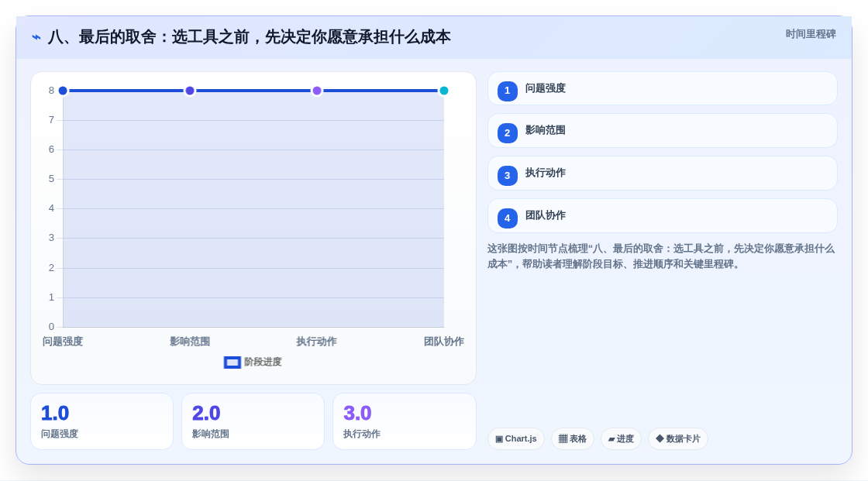868x481 pixels.
Task: Click numbered badge 4 for 团队协作
Action: (x=507, y=218)
